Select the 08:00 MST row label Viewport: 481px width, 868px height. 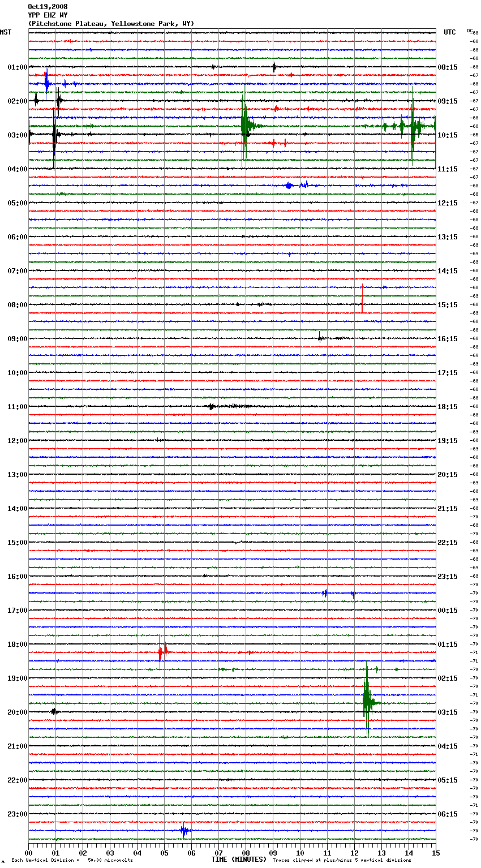(18, 305)
